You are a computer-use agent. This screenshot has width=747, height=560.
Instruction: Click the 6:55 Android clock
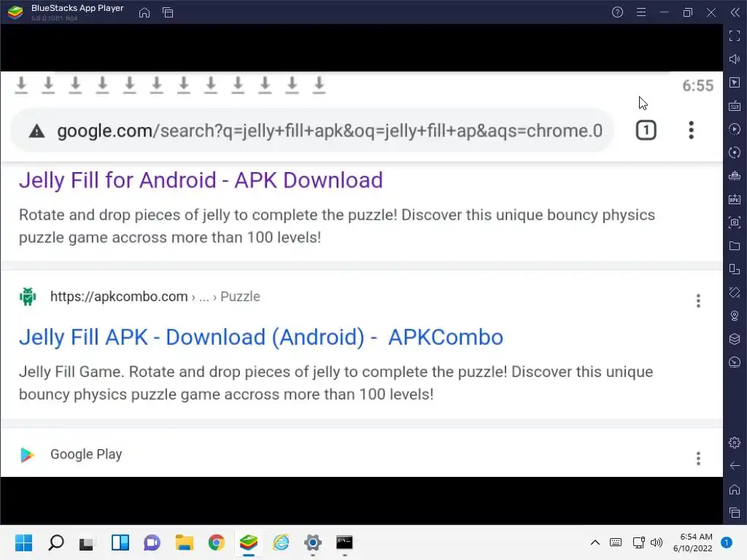point(698,86)
